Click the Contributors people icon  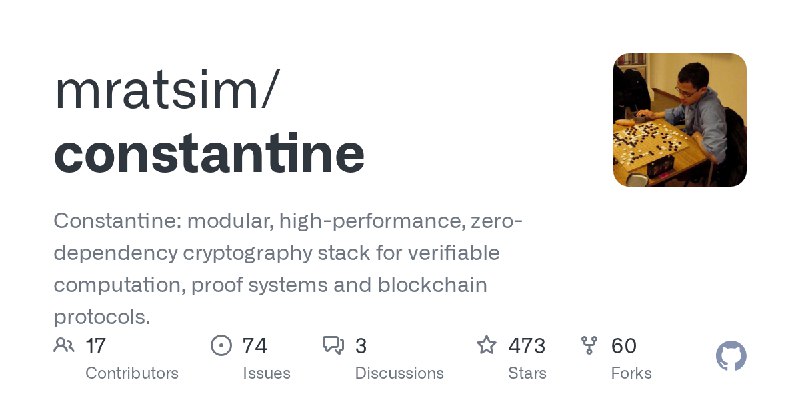coord(64,346)
